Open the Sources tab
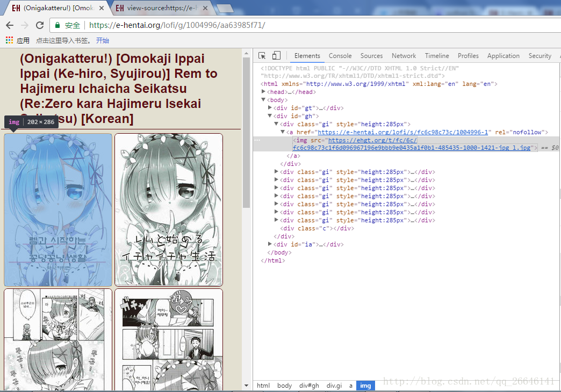Viewport: 561px width, 392px height. [x=371, y=56]
